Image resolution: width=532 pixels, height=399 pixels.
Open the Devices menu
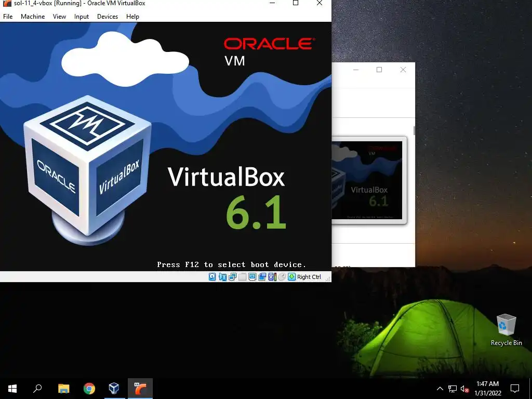click(108, 16)
